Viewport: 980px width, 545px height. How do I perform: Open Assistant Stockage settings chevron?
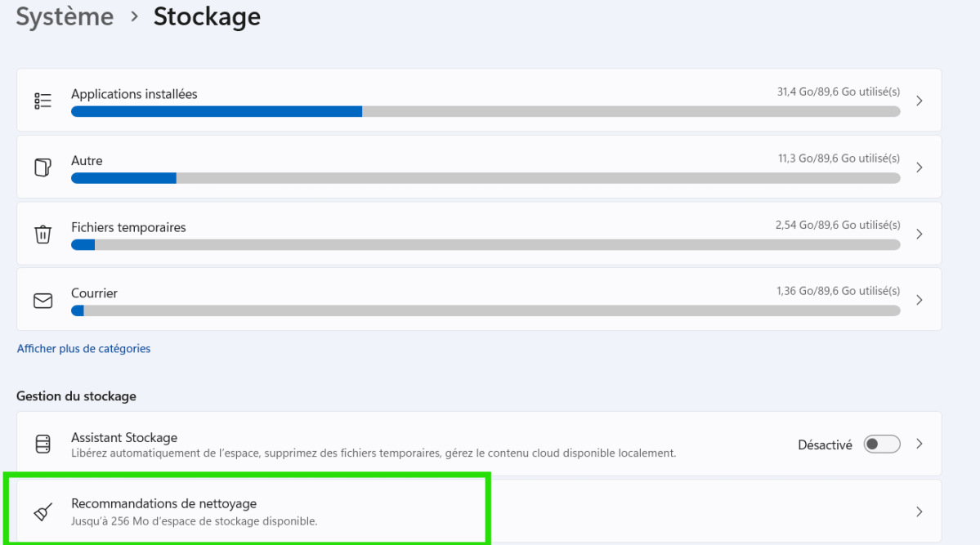pos(920,444)
